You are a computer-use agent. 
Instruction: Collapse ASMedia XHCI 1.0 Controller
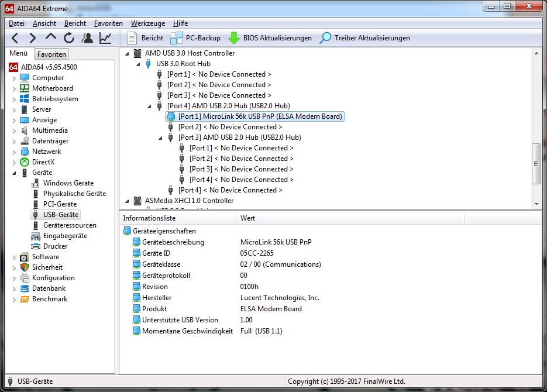tap(128, 201)
